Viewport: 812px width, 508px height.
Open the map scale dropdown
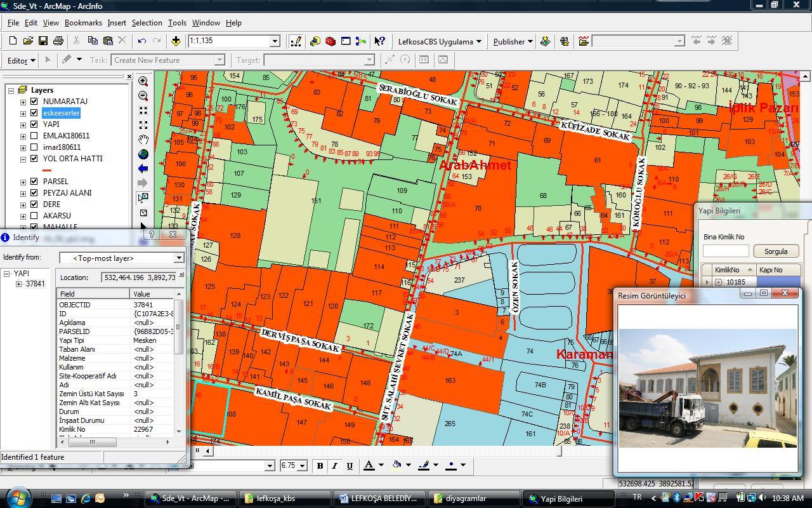click(x=275, y=41)
